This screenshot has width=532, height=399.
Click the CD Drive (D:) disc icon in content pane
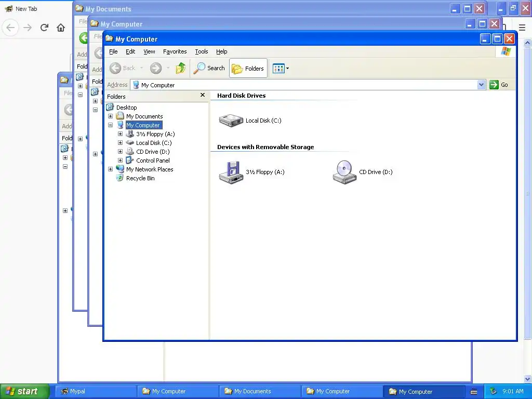pyautogui.click(x=344, y=172)
